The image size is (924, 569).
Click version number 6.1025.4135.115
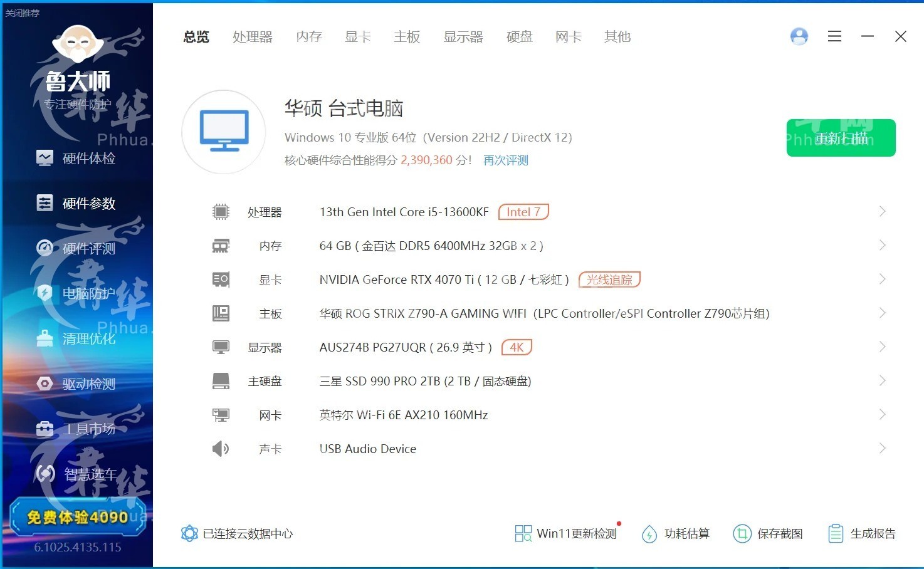78,548
